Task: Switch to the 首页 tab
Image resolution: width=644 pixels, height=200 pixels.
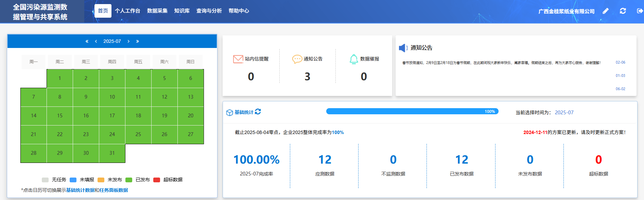Action: (x=103, y=11)
